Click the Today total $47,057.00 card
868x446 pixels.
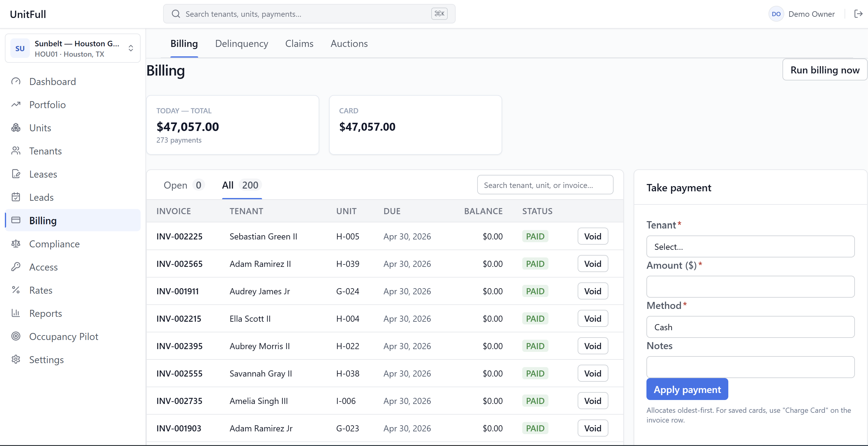pos(233,125)
